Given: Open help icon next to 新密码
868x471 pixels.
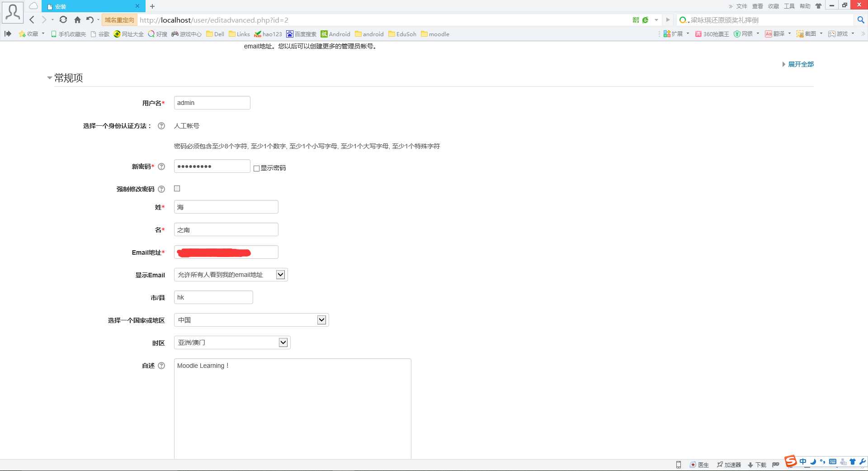Looking at the screenshot, I should 161,167.
